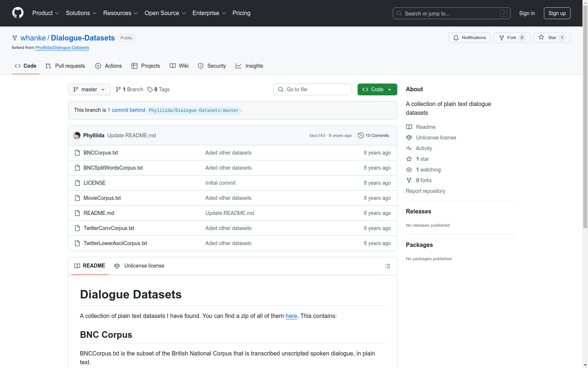Click the Phylliida avatar image
Viewport: 588px width, 368px height.
tap(77, 135)
